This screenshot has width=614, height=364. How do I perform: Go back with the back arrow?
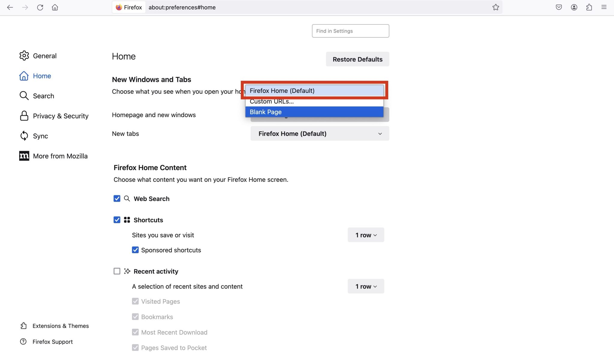click(x=10, y=7)
